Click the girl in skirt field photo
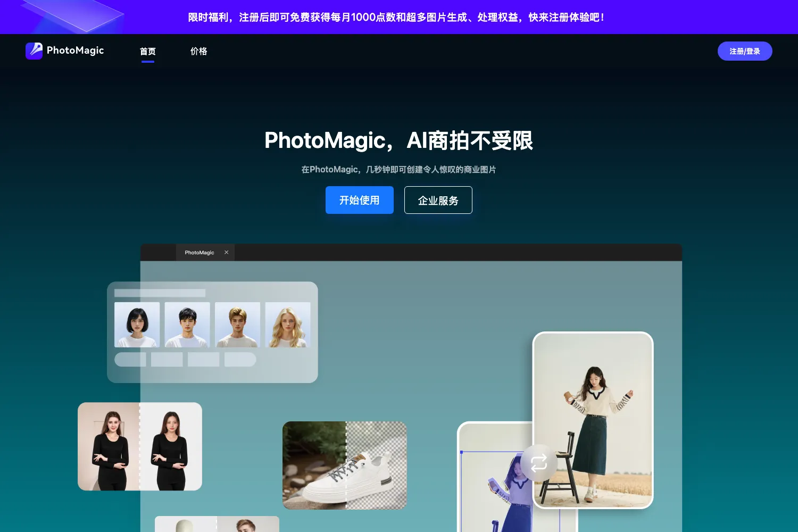The image size is (798, 532). [x=593, y=420]
